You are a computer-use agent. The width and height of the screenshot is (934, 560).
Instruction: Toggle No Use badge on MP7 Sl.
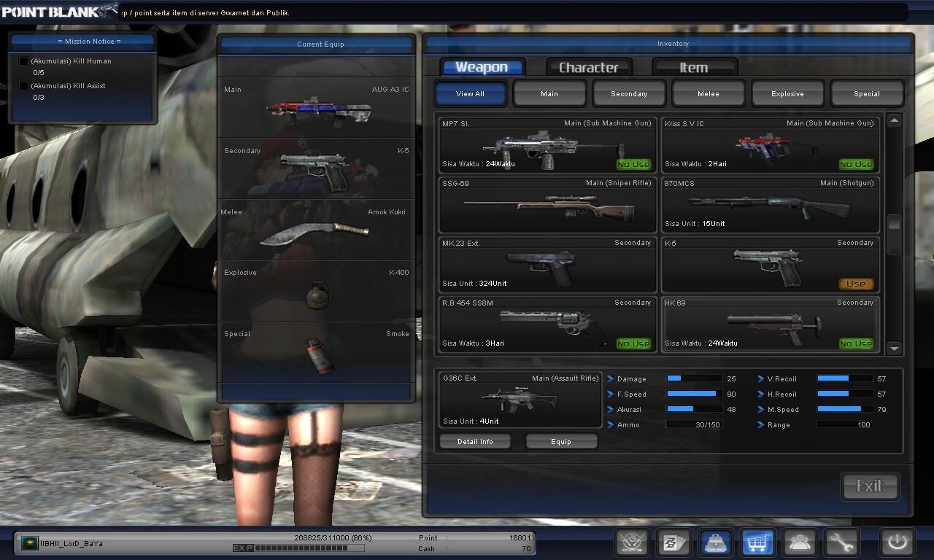[x=633, y=164]
